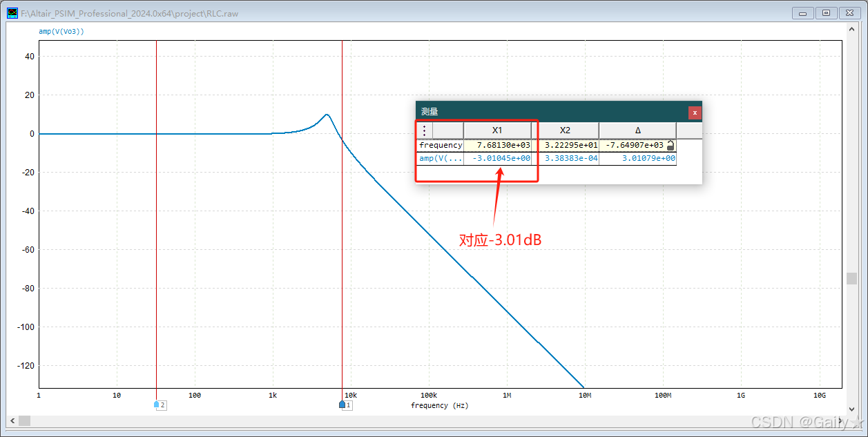Click the X1 frequency value 7.68130e+03
Screen dimensions: 868x437
[x=503, y=146]
